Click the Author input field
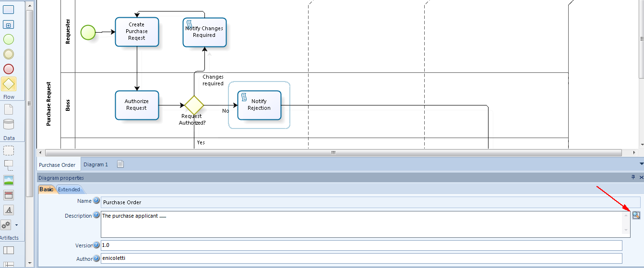Viewport: 644px width, 268px height. (x=361, y=258)
